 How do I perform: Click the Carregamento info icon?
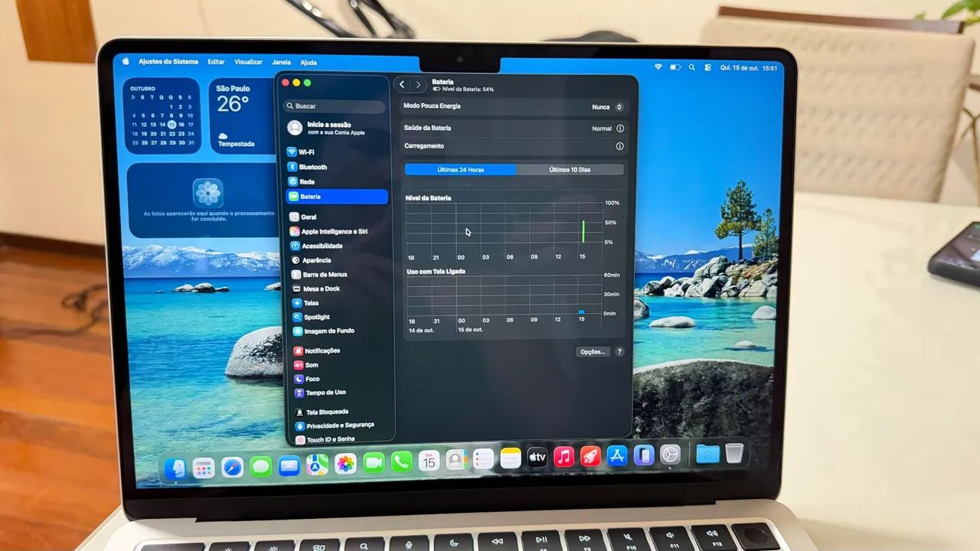(x=620, y=146)
